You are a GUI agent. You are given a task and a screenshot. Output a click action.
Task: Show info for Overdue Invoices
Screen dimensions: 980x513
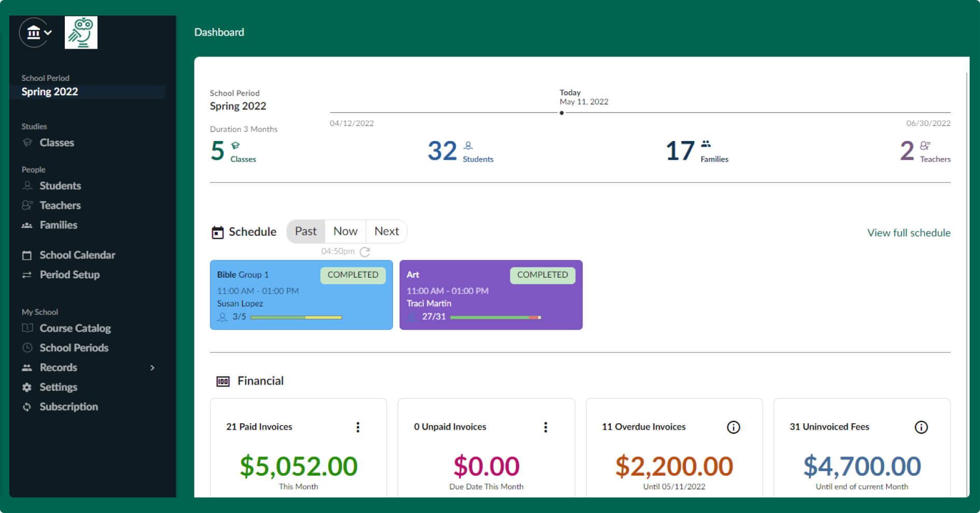click(733, 427)
